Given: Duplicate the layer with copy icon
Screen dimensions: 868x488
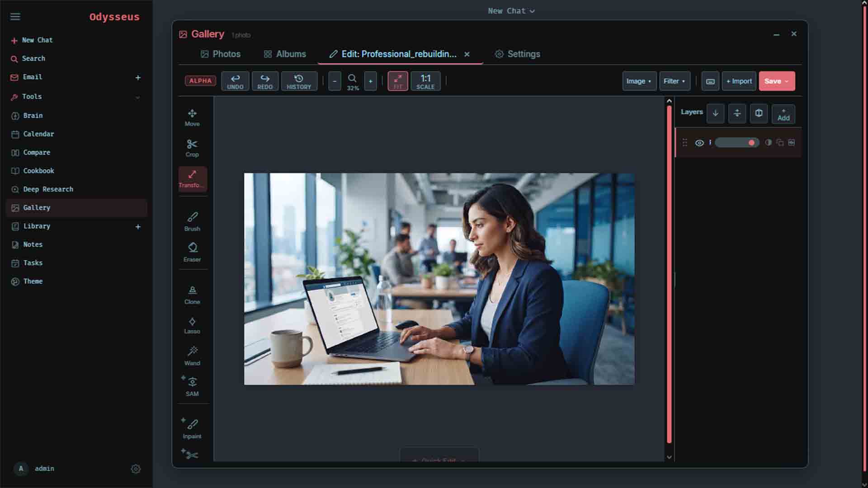Looking at the screenshot, I should coord(780,143).
